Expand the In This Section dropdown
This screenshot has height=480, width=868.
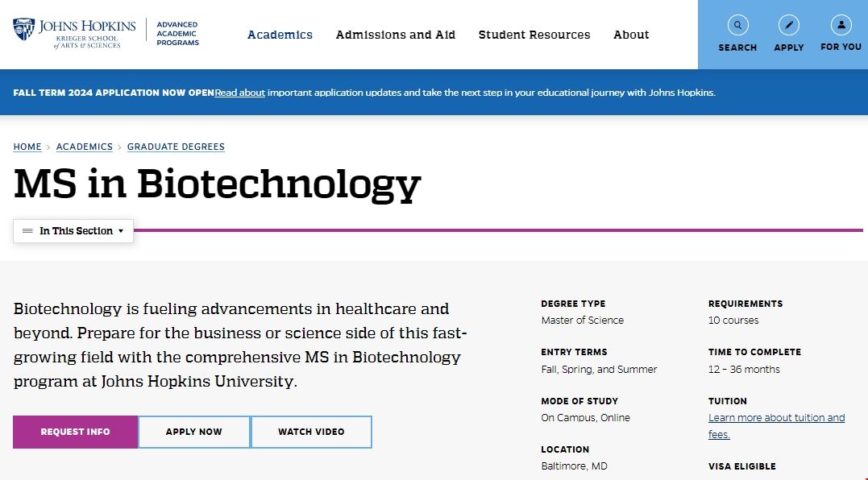pyautogui.click(x=73, y=231)
